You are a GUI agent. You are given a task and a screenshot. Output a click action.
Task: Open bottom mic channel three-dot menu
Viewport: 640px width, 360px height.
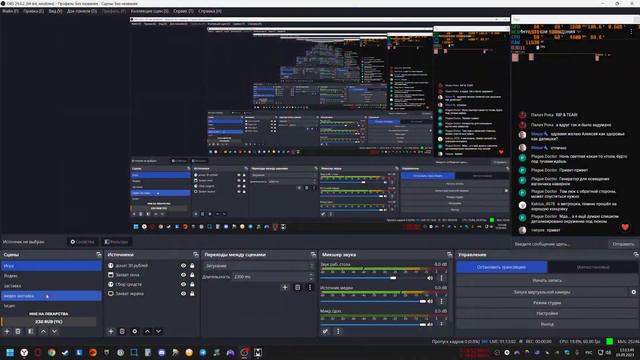pyautogui.click(x=441, y=324)
